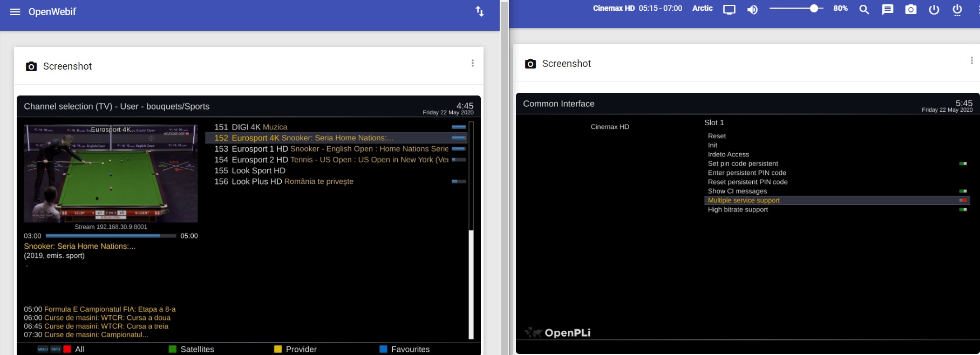Open the remote control screen icon
980x355 pixels.
point(730,10)
